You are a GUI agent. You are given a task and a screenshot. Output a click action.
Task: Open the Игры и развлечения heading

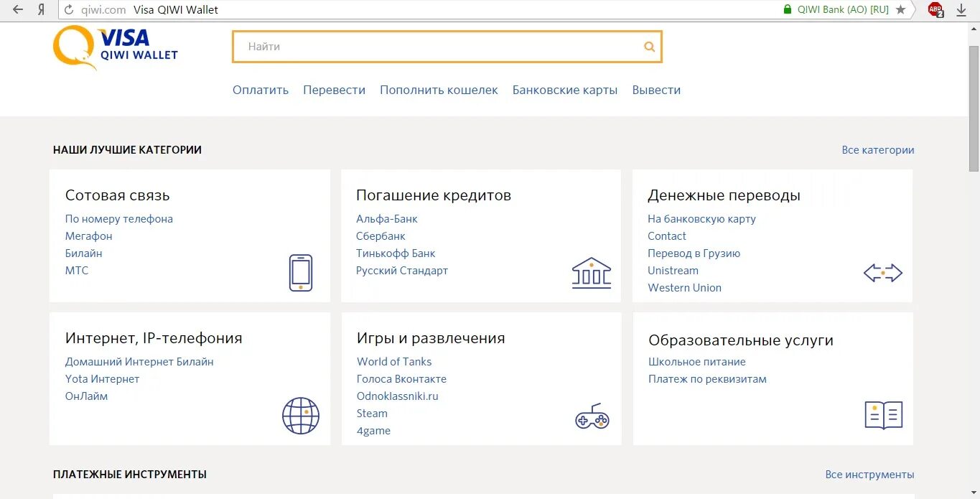(431, 338)
